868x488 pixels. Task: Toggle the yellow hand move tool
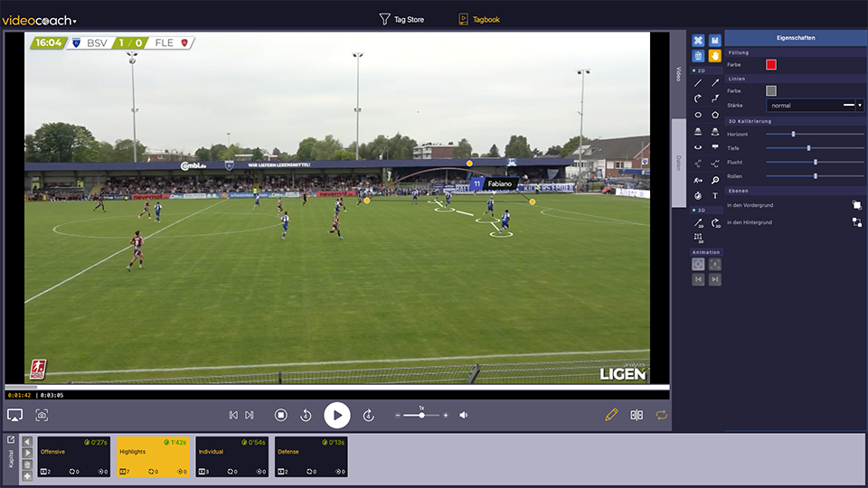tap(714, 56)
